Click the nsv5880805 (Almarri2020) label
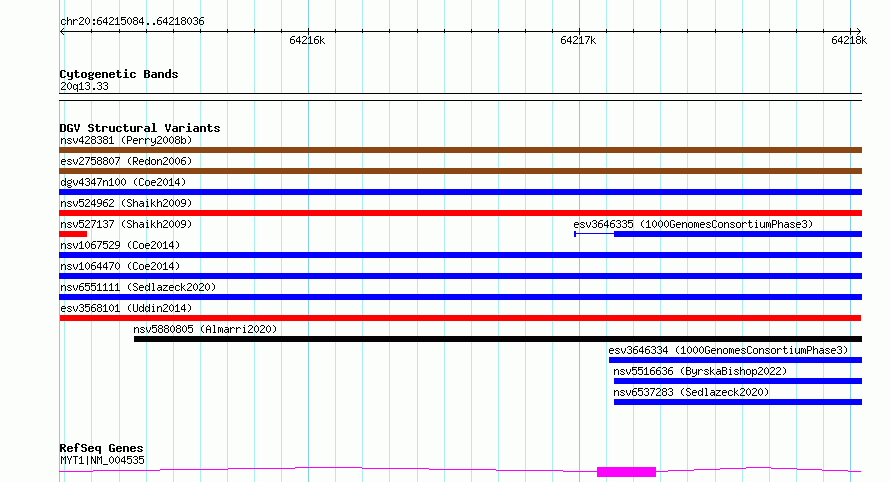Screen dimensions: 890x482 pyautogui.click(x=205, y=329)
